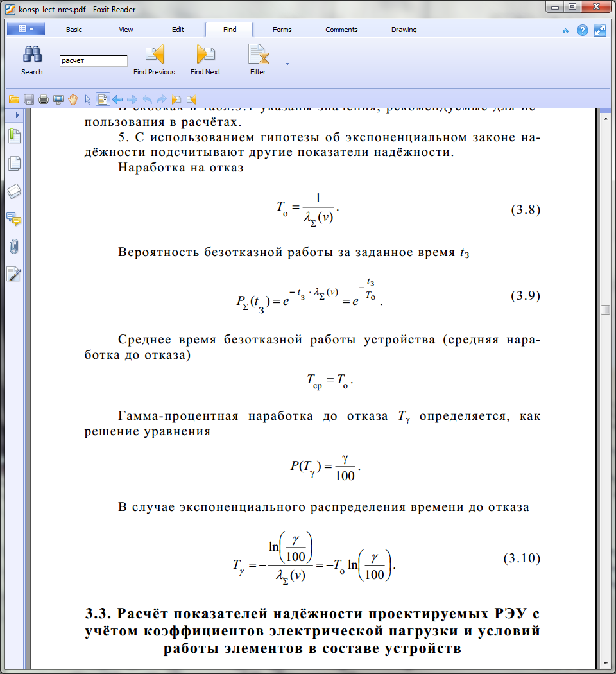Open a file with folder icon
Screen dimensions: 616x674
tap(14, 99)
